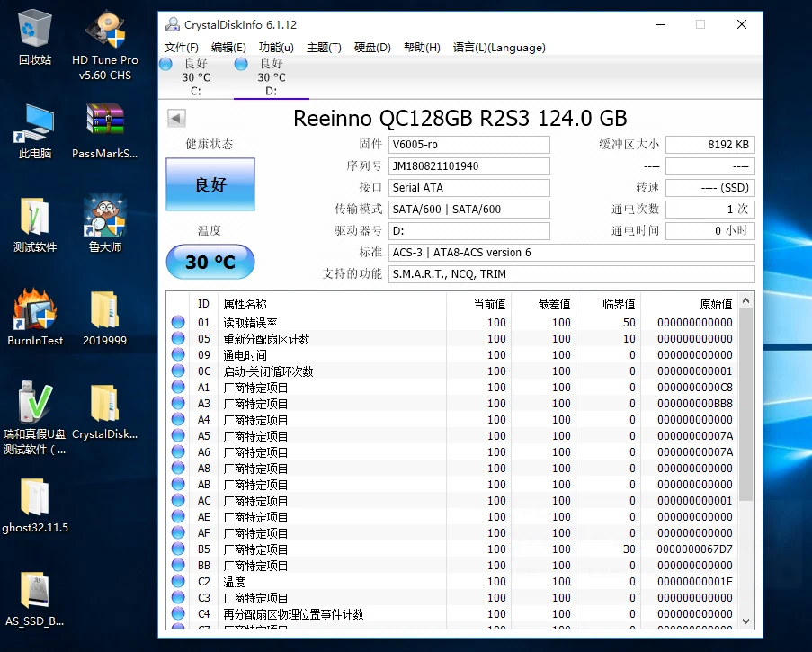This screenshot has height=652, width=812.
Task: Open the 文件(F) menu
Action: coord(182,48)
